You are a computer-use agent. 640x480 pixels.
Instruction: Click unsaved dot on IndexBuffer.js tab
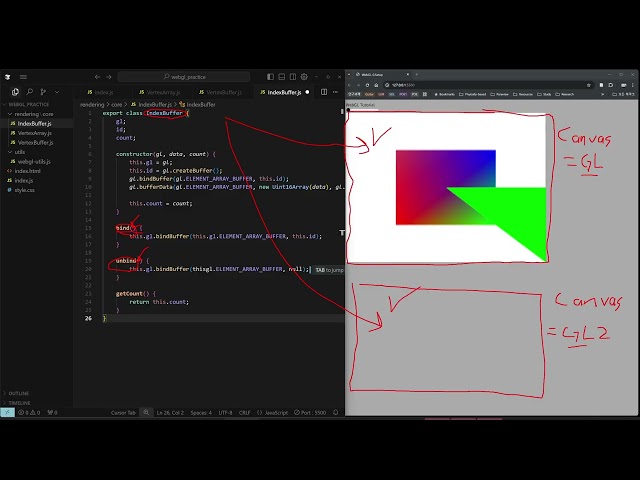(307, 92)
